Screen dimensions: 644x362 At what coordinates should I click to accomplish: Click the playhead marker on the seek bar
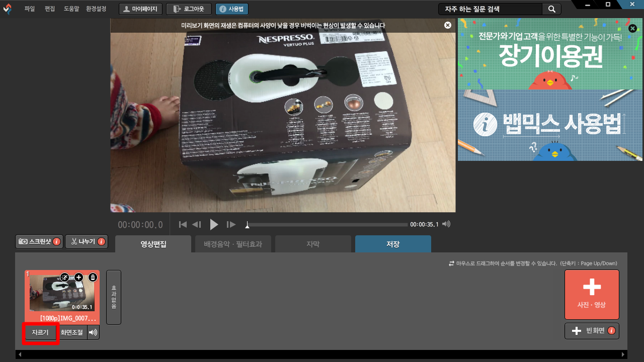[247, 224]
